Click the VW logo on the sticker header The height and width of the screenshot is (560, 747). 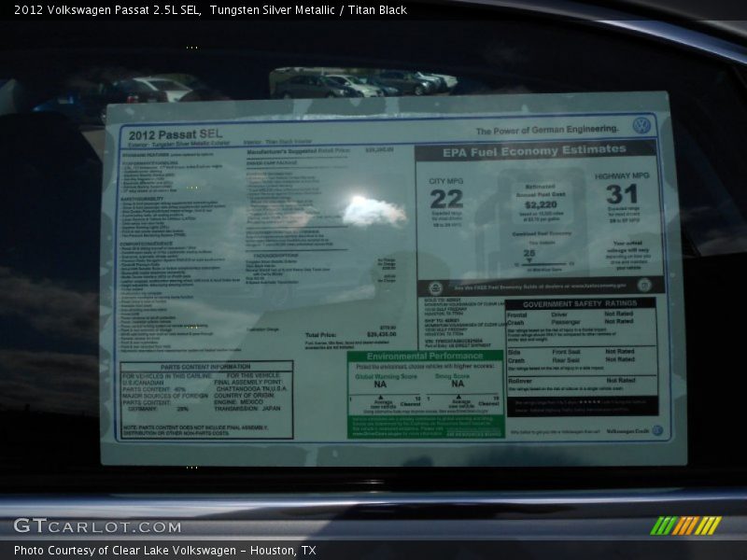(641, 126)
